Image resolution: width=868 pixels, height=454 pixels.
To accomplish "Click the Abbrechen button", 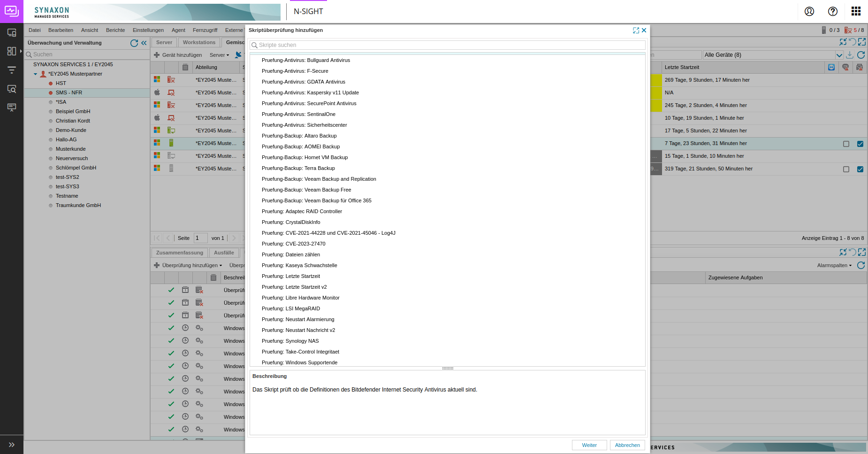I will 627,445.
